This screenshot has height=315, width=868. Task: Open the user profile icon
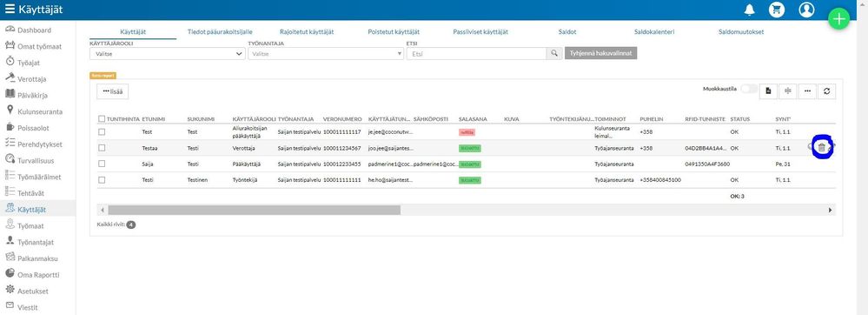[806, 10]
